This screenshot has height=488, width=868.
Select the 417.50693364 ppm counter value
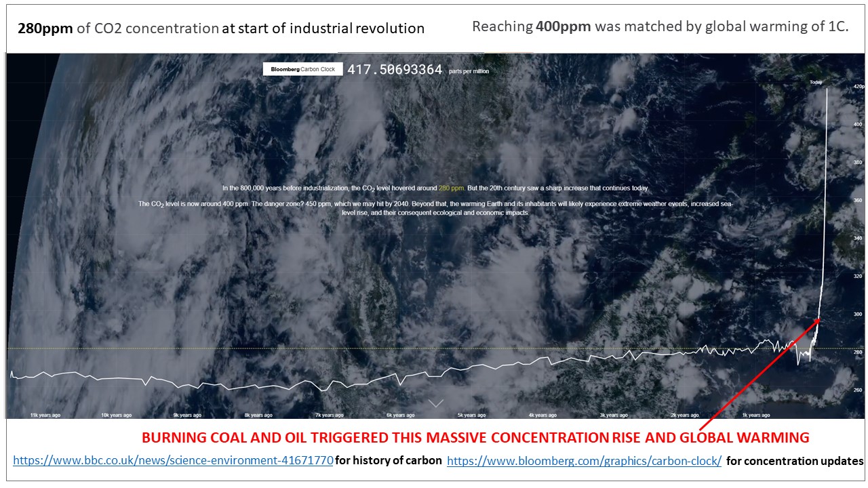click(395, 69)
